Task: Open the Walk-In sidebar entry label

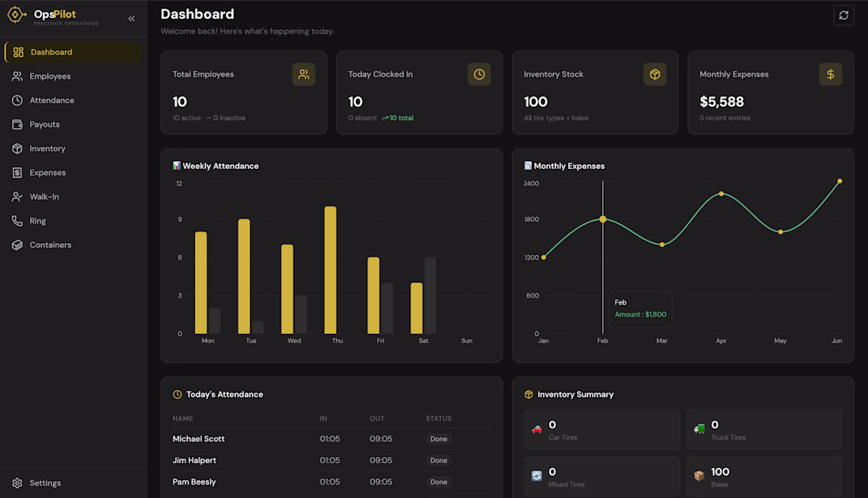Action: pyautogui.click(x=44, y=197)
